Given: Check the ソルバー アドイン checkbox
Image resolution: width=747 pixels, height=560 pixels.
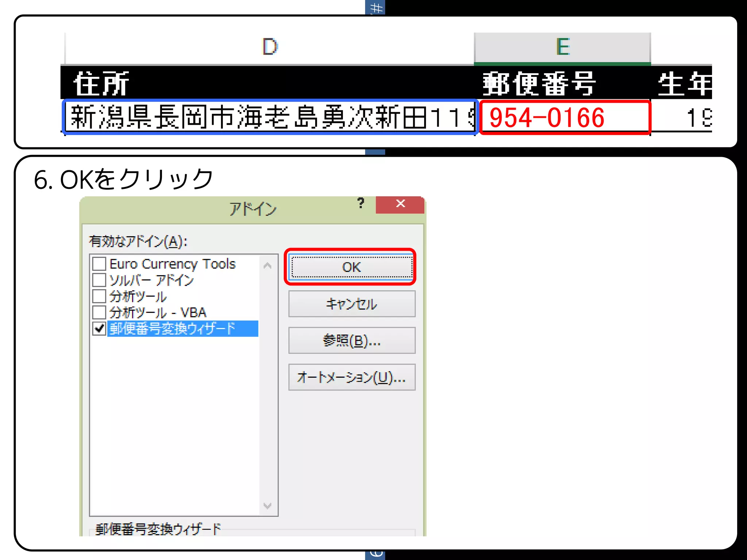Looking at the screenshot, I should pyautogui.click(x=99, y=280).
